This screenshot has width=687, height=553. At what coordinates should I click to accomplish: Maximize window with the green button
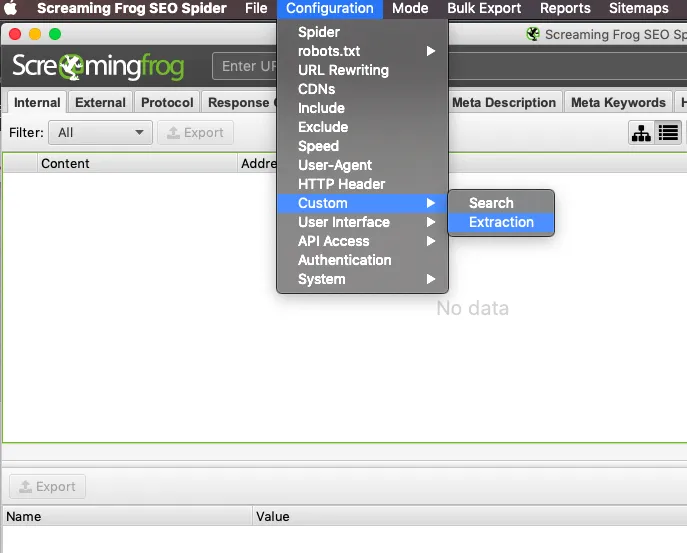[x=55, y=34]
